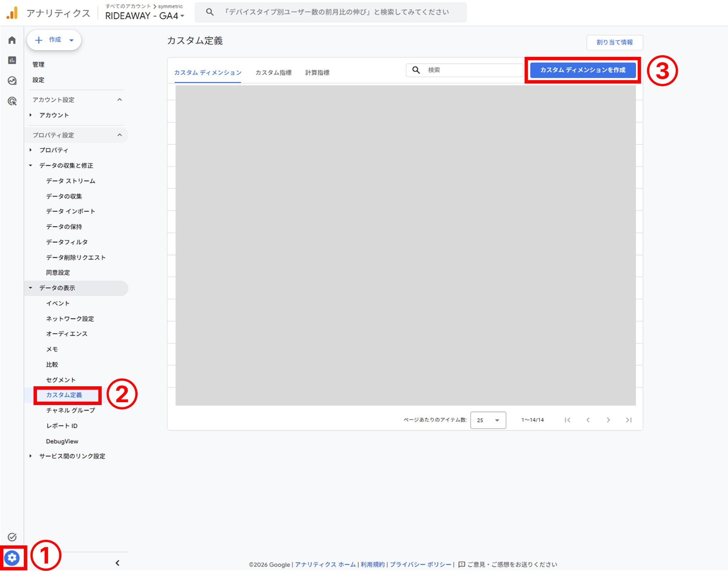
Task: Switch to the 計算指標 tab
Action: (x=317, y=72)
